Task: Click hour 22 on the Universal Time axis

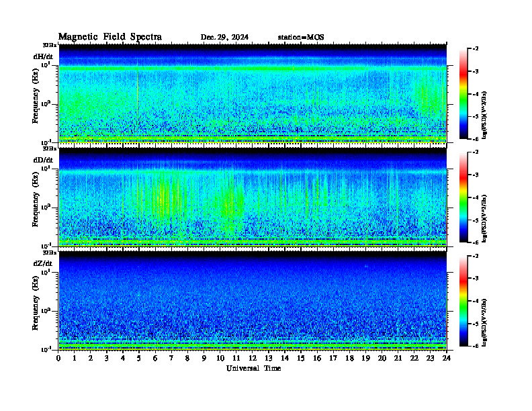Action: [x=414, y=359]
